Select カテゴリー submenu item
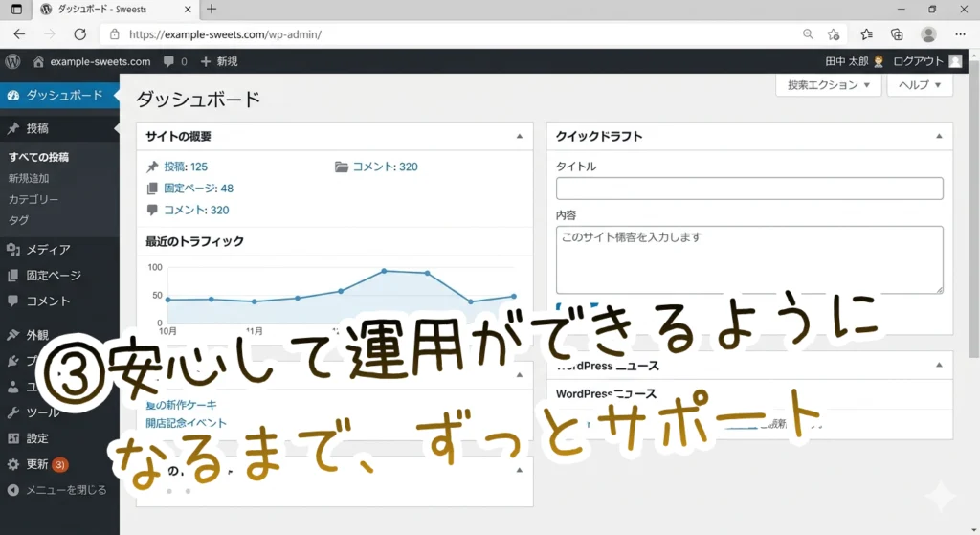 (x=33, y=199)
